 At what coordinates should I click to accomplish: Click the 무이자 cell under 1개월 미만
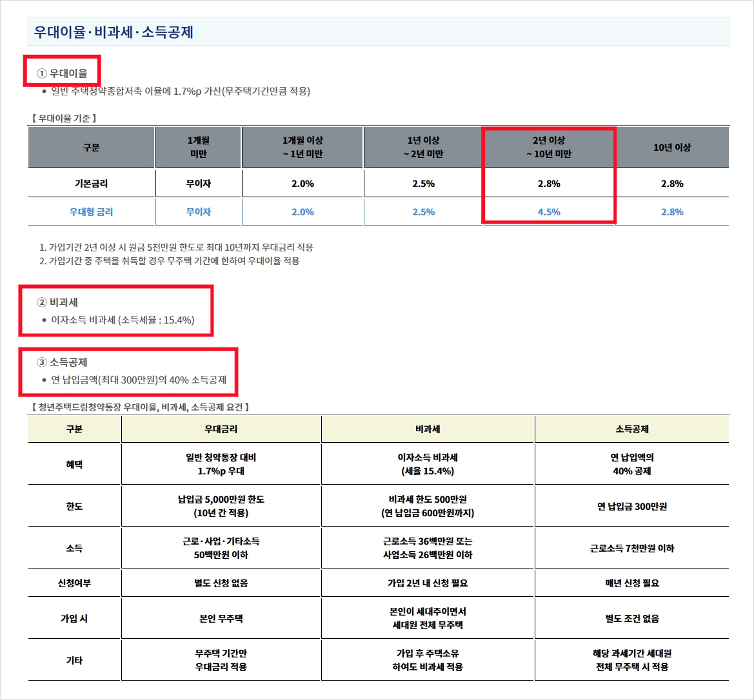[x=198, y=183]
